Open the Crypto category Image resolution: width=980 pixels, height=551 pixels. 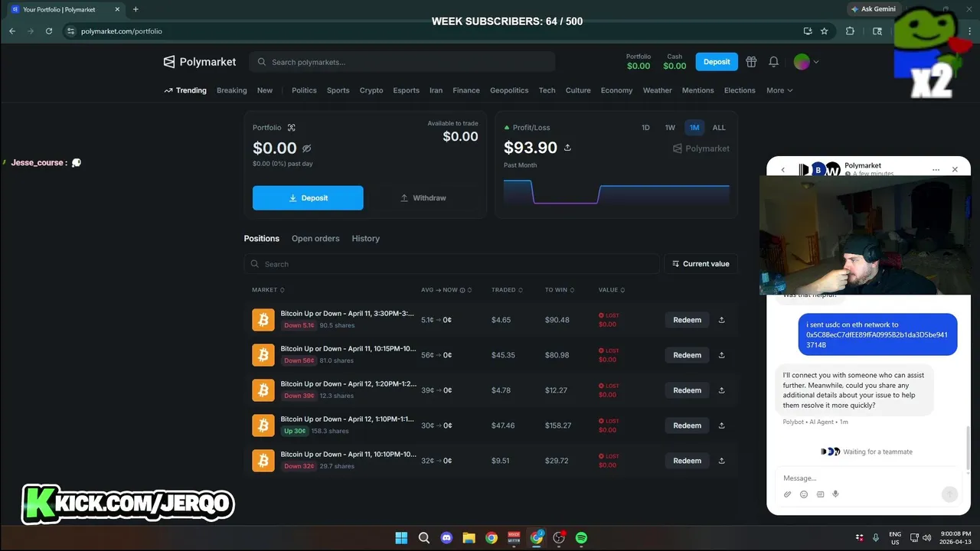[x=371, y=90]
